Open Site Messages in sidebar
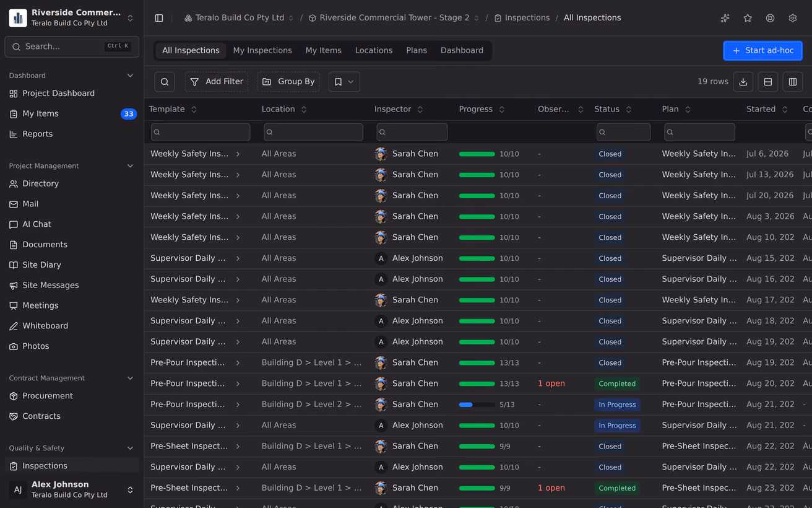 [72, 286]
